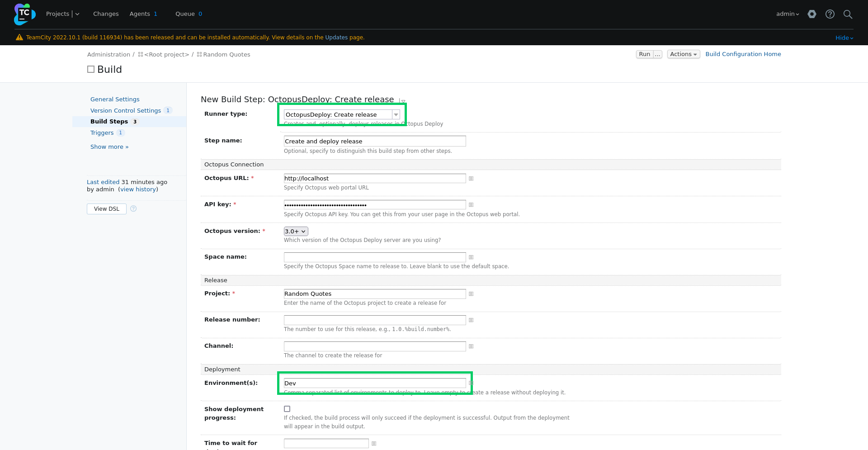This screenshot has height=450, width=868.
Task: Expand Show more settings in sidebar
Action: point(109,147)
